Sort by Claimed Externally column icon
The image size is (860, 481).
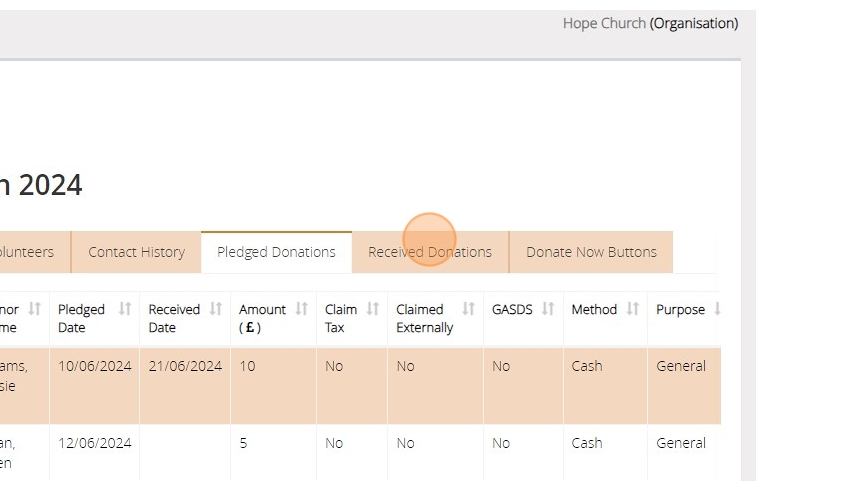pos(468,309)
